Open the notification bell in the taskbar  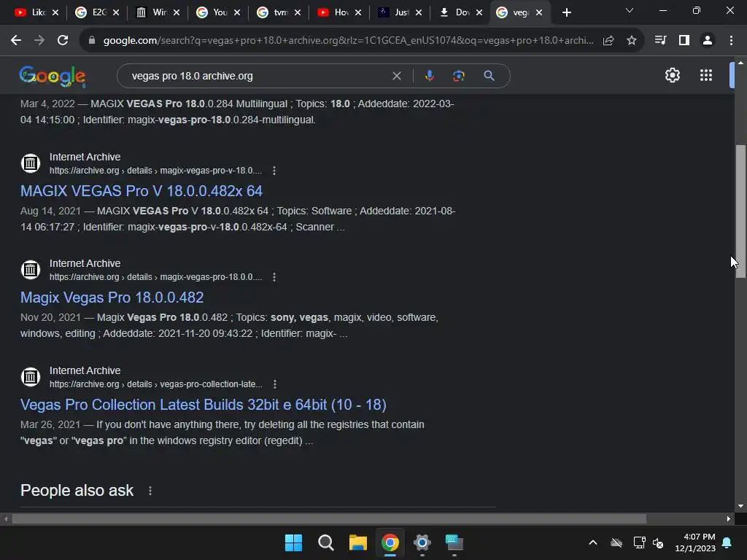pyautogui.click(x=727, y=542)
